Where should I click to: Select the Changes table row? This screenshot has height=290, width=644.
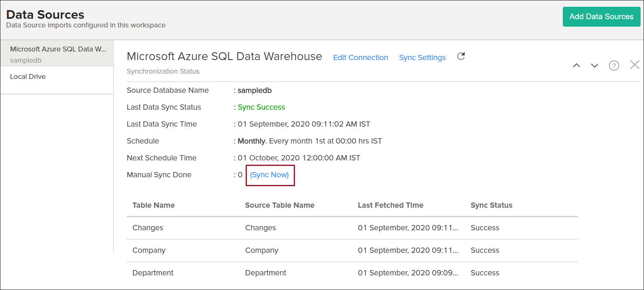click(x=148, y=228)
